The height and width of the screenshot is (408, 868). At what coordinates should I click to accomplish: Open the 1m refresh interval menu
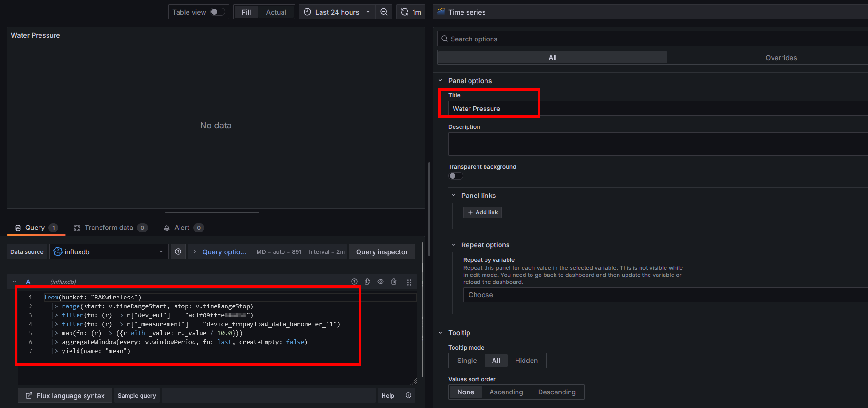tap(417, 12)
